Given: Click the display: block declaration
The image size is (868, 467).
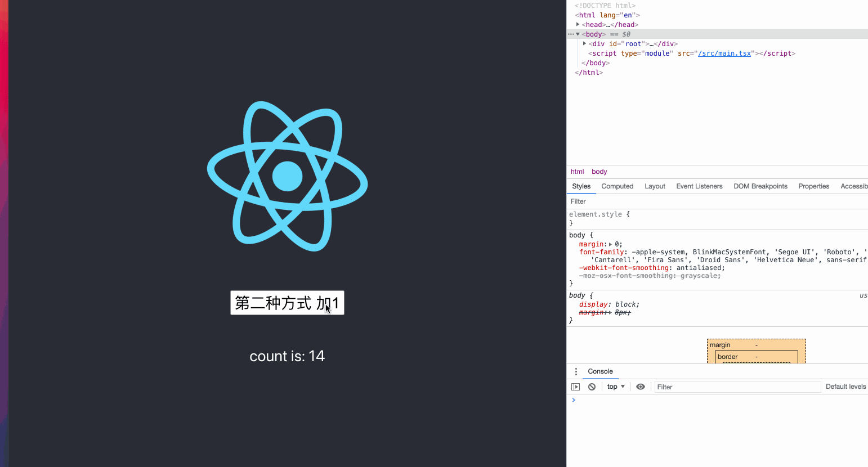Looking at the screenshot, I should 609,304.
